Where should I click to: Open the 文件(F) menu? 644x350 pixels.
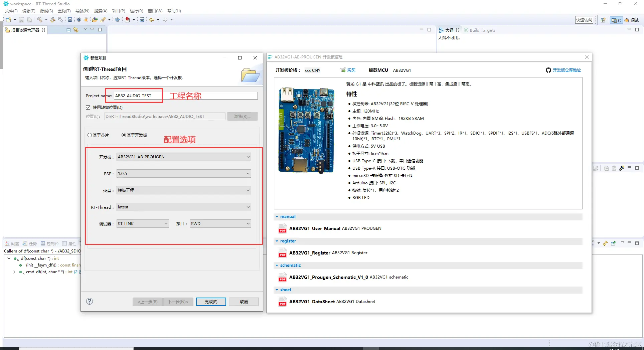(11, 11)
